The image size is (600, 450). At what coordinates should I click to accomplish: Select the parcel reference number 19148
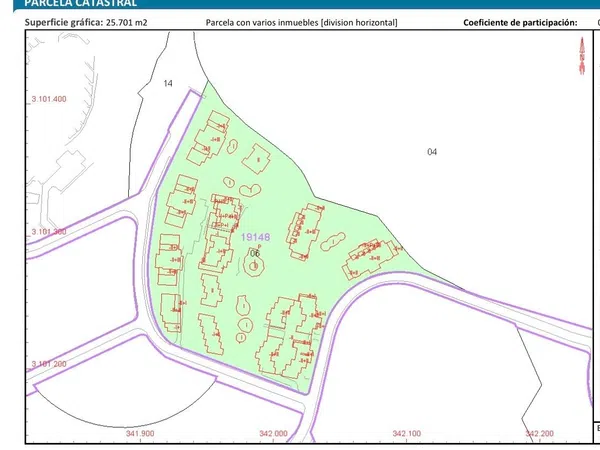point(255,237)
